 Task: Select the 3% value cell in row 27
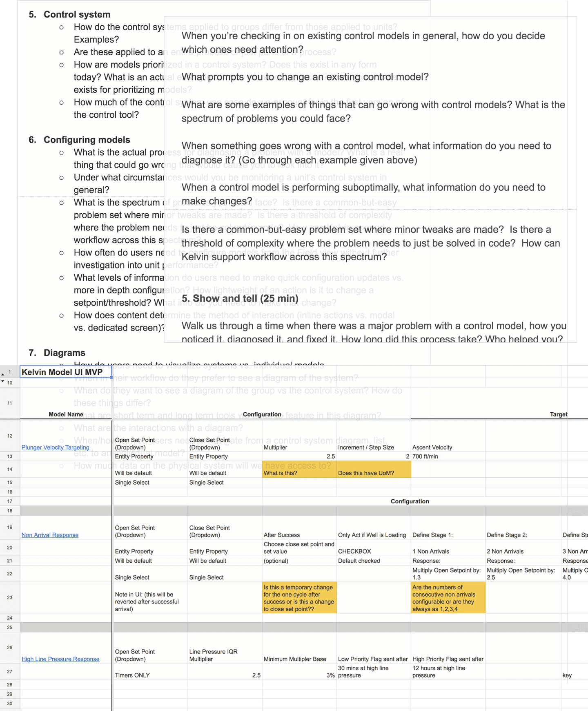point(299,672)
